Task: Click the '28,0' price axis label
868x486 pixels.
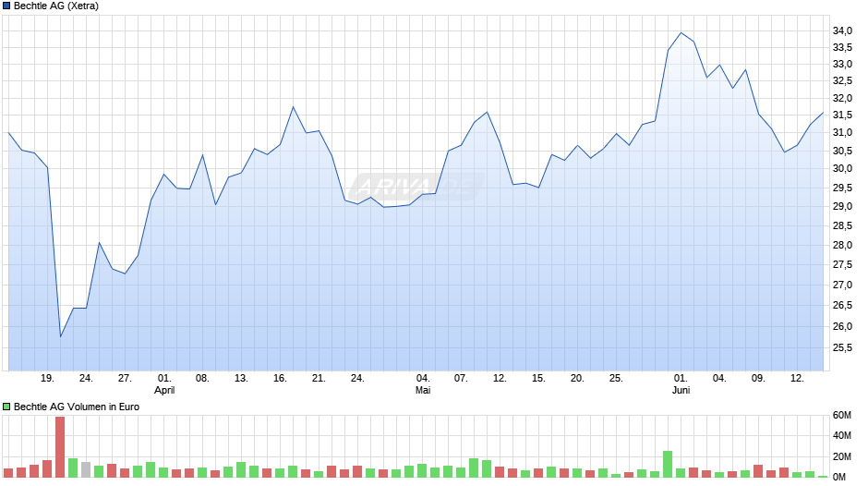Action: pyautogui.click(x=842, y=246)
